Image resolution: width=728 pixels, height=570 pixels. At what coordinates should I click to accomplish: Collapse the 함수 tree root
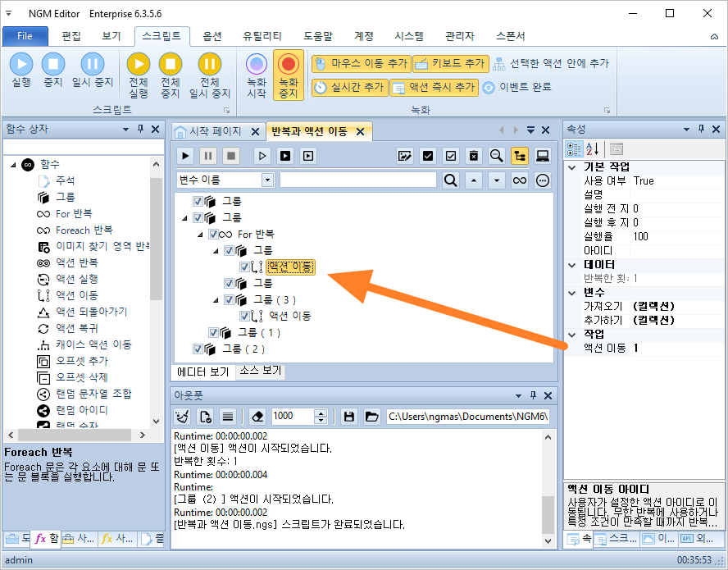coord(13,165)
